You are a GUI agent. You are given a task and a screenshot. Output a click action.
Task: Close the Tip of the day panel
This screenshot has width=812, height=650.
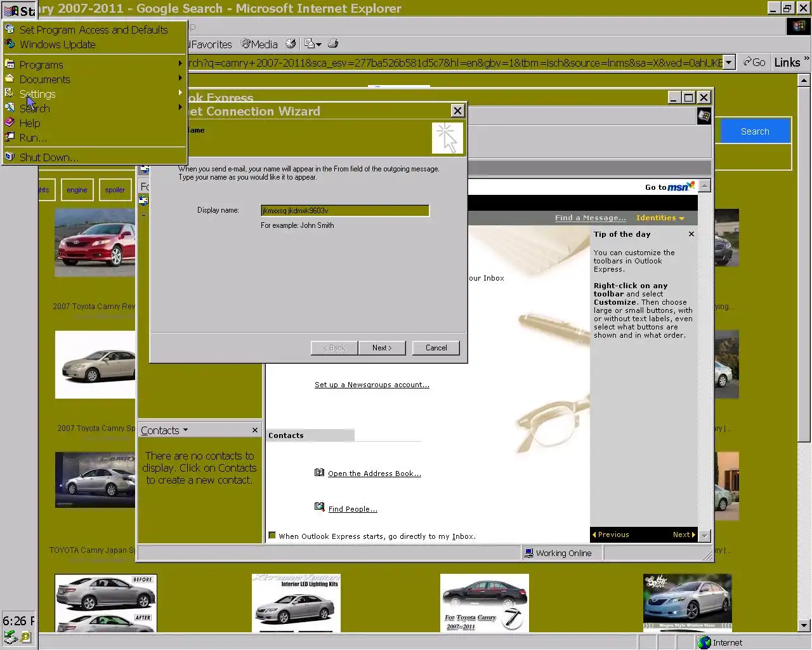[x=691, y=234]
